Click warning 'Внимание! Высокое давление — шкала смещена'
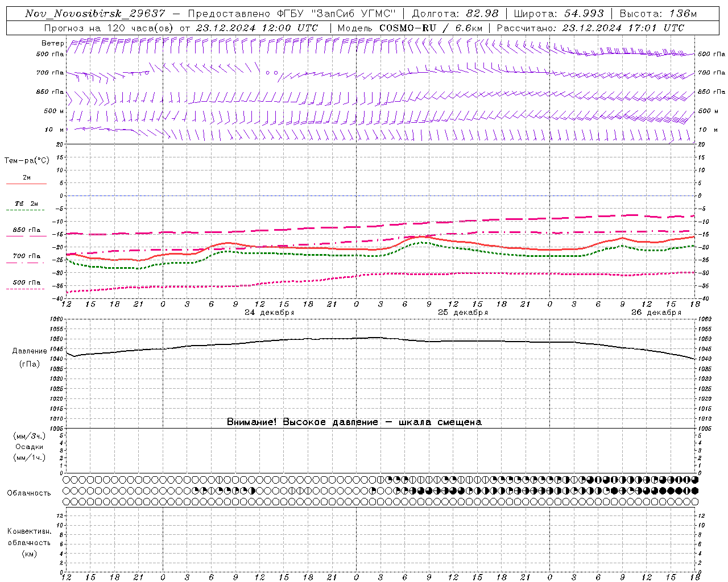 [x=354, y=422]
